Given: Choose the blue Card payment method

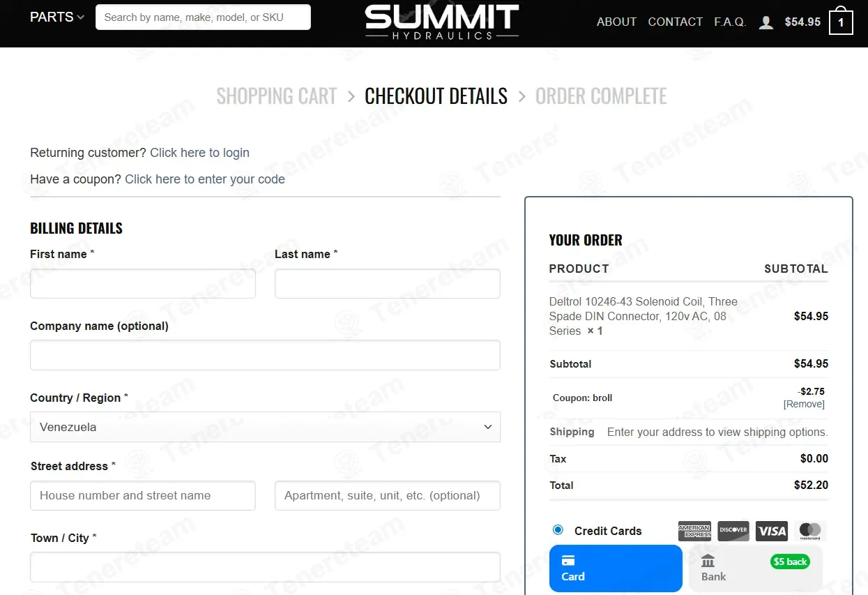Looking at the screenshot, I should pyautogui.click(x=616, y=568).
